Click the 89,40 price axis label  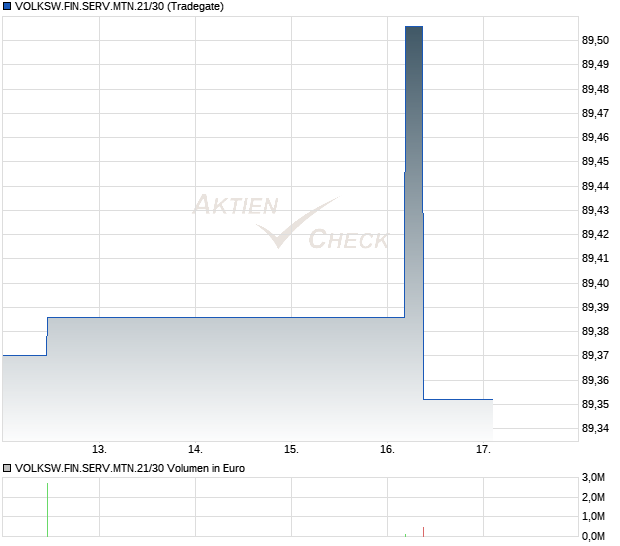[595, 283]
